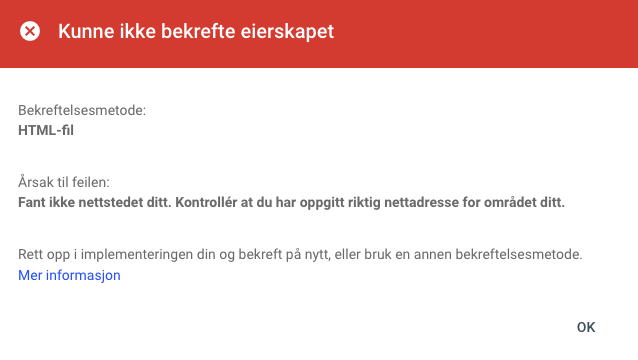
Task: Select the title Kunne ikke bekrefte eierskapet
Action: [x=196, y=31]
